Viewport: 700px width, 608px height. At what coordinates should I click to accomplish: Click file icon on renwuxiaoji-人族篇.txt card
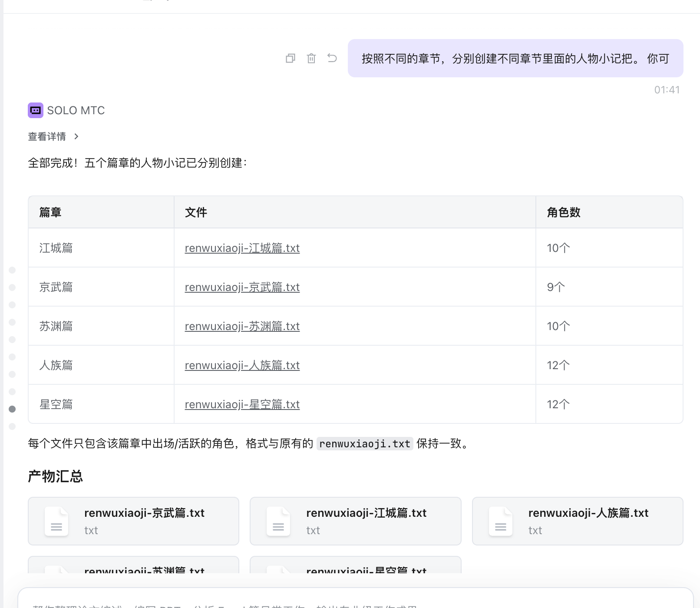click(501, 521)
